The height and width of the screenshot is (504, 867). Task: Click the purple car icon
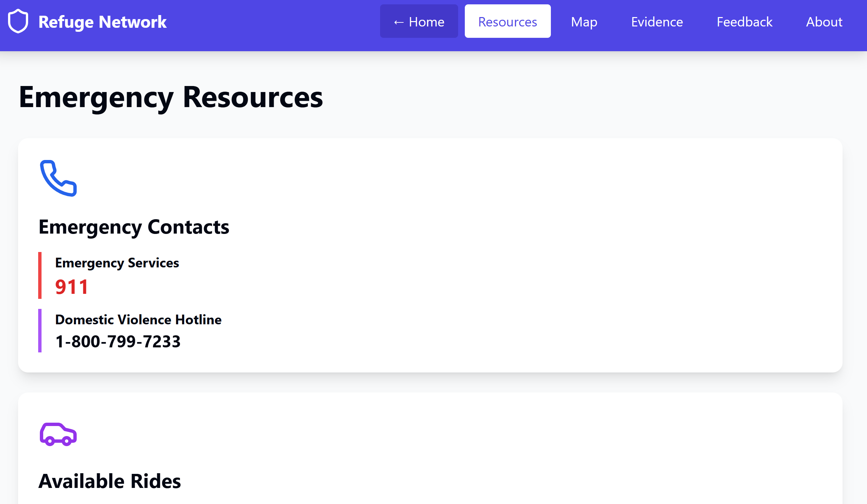[x=58, y=434]
